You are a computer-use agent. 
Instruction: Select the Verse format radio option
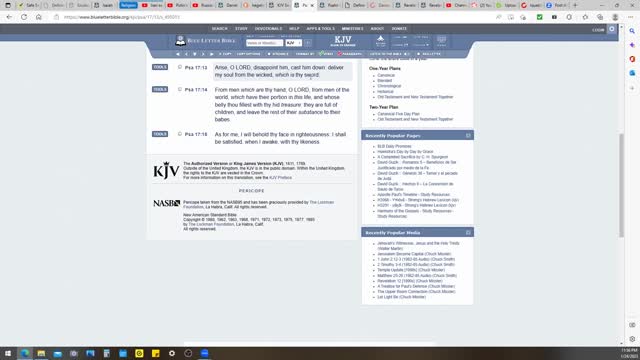pos(321,53)
